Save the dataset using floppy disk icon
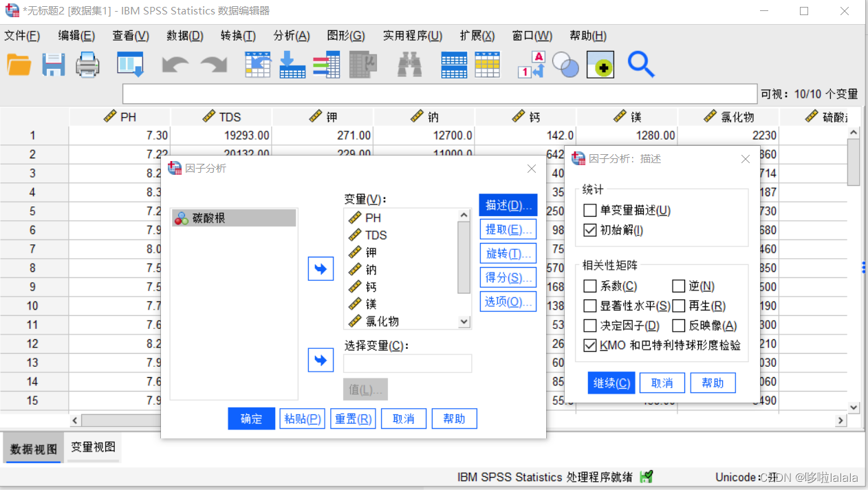Screen dimensions: 868x490 click(x=54, y=65)
